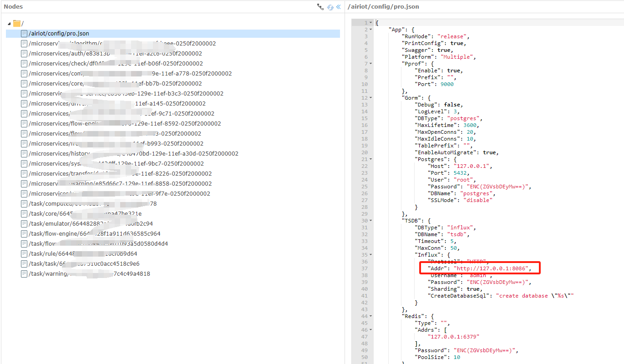Open the microservices node ending a778-0250f2000002
The image size is (624, 364).
[x=130, y=74]
